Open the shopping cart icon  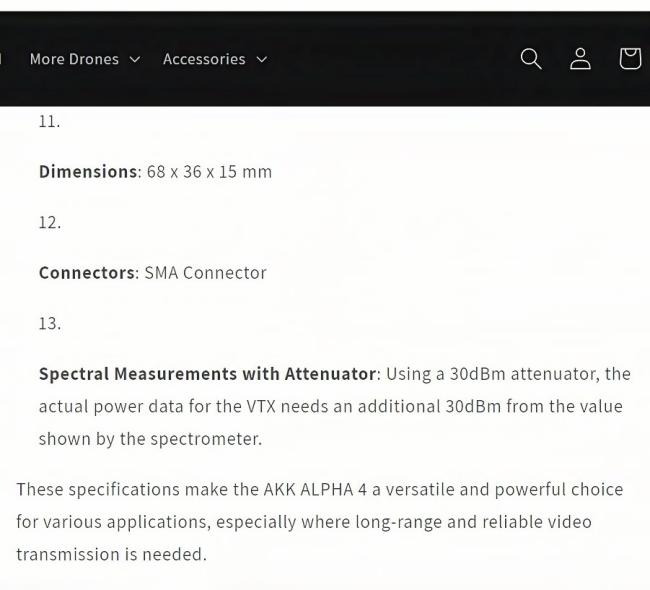[x=630, y=59]
